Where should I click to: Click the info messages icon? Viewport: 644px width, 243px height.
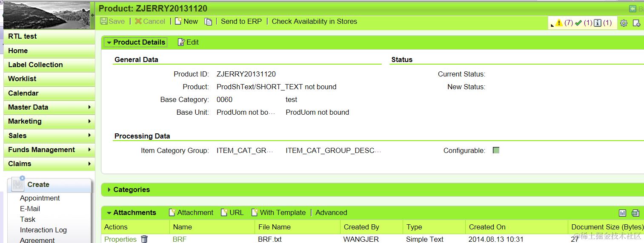[598, 23]
